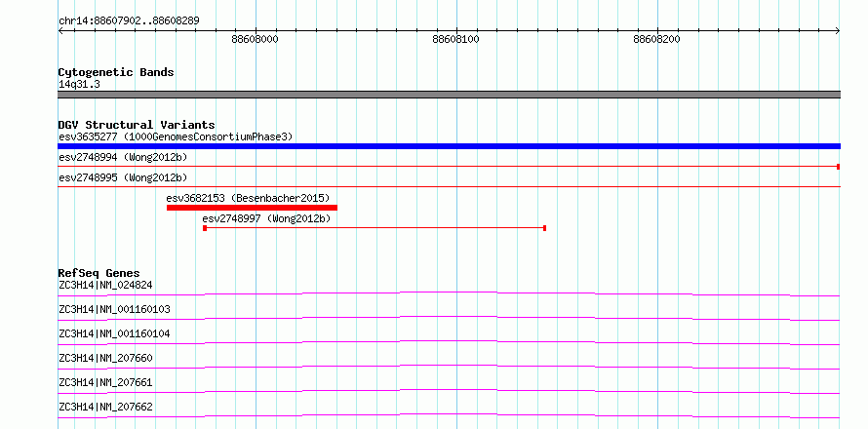The width and height of the screenshot is (868, 429).
Task: Open the Cytogenetic Bands track heading
Action: click(116, 72)
